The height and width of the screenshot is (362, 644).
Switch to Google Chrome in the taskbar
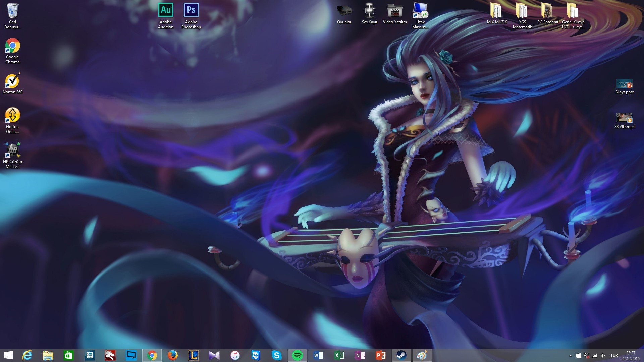[x=152, y=355]
